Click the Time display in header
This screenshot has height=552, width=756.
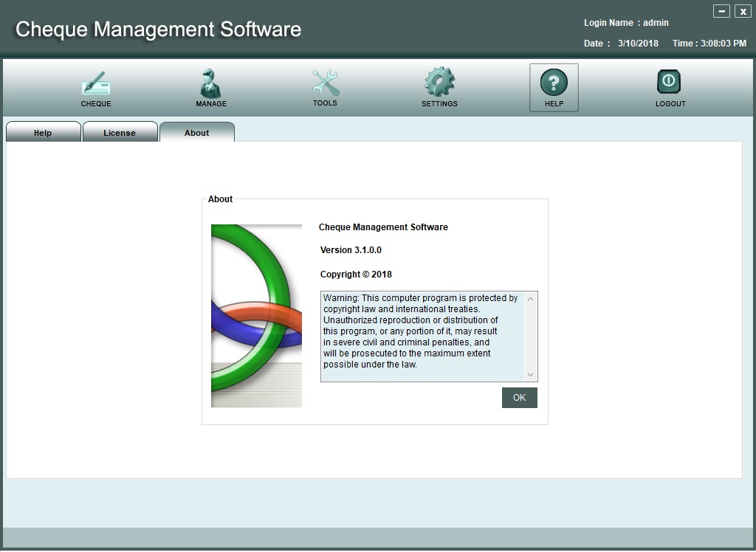(x=709, y=44)
